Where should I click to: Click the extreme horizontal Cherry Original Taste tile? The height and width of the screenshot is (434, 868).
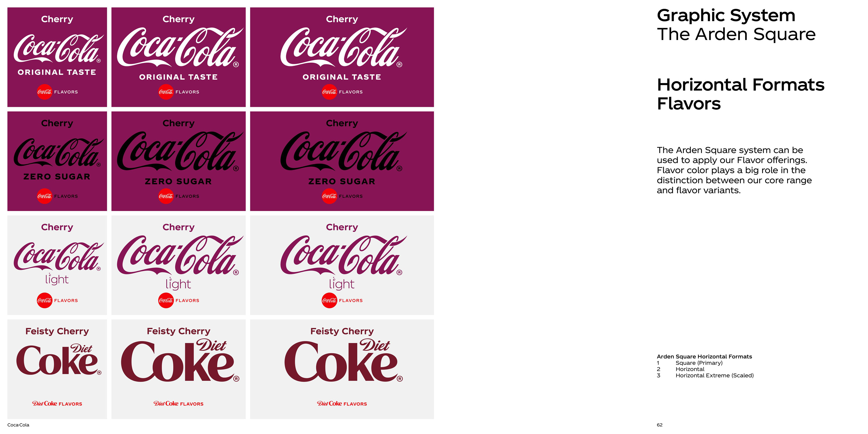tap(342, 57)
